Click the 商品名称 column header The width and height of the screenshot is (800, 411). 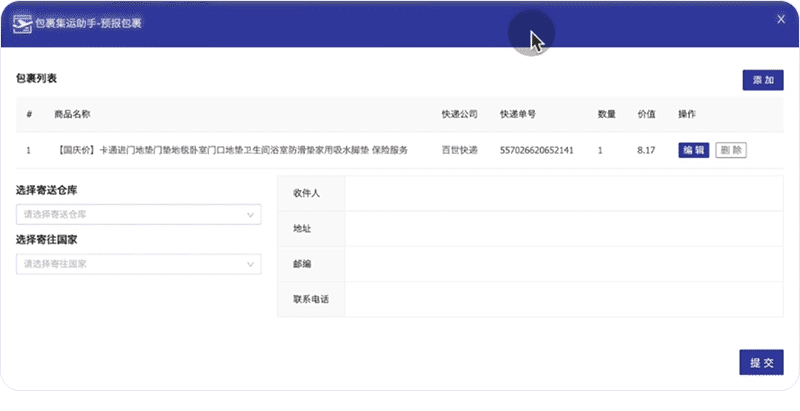(x=72, y=115)
